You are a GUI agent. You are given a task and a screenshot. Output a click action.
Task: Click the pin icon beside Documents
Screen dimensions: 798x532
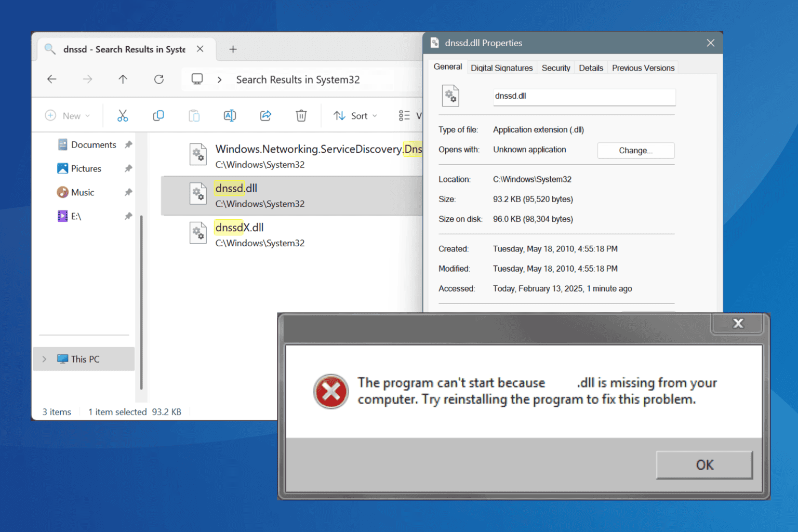(128, 144)
